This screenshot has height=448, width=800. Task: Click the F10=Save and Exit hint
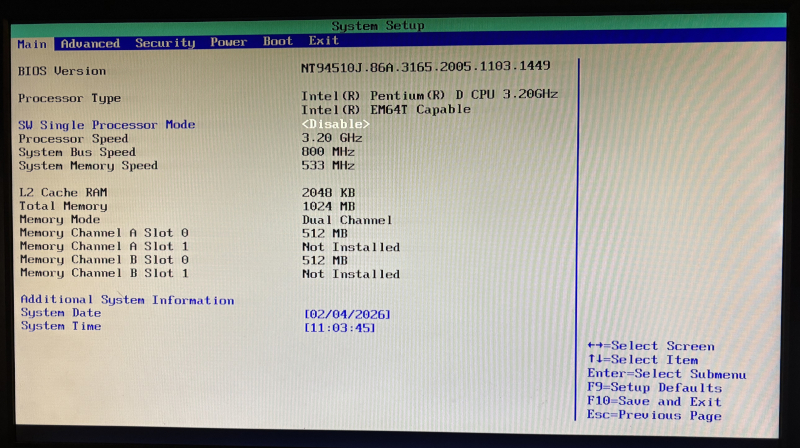654,402
